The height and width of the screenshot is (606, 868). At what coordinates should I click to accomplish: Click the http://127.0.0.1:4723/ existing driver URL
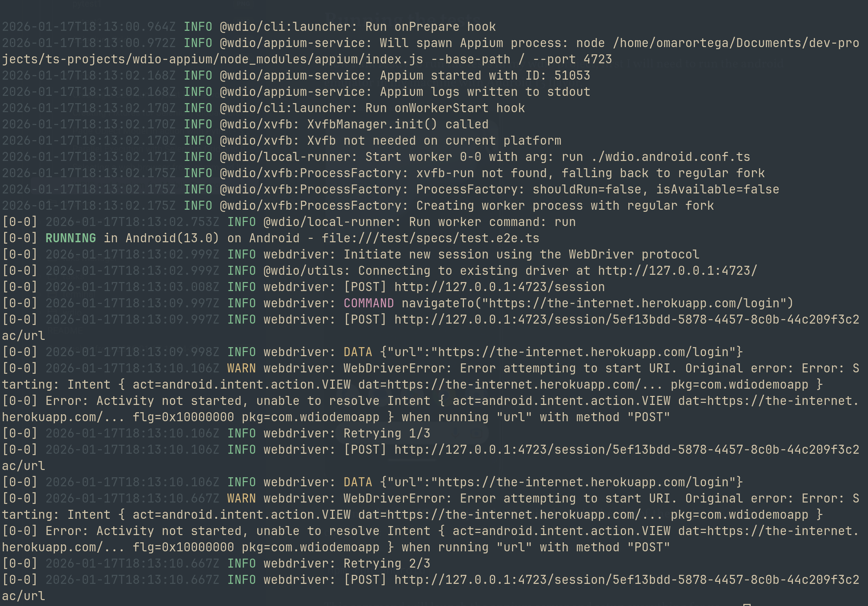677,271
